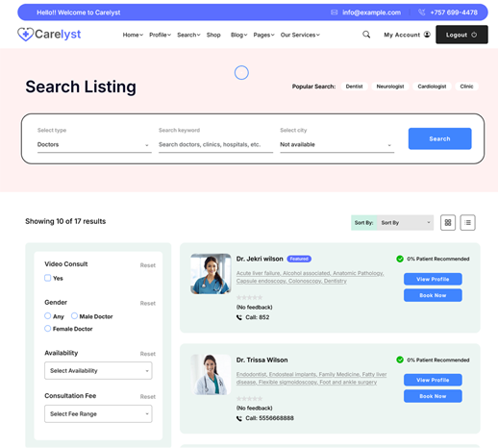Open the Select type Doctors dropdown

click(94, 144)
